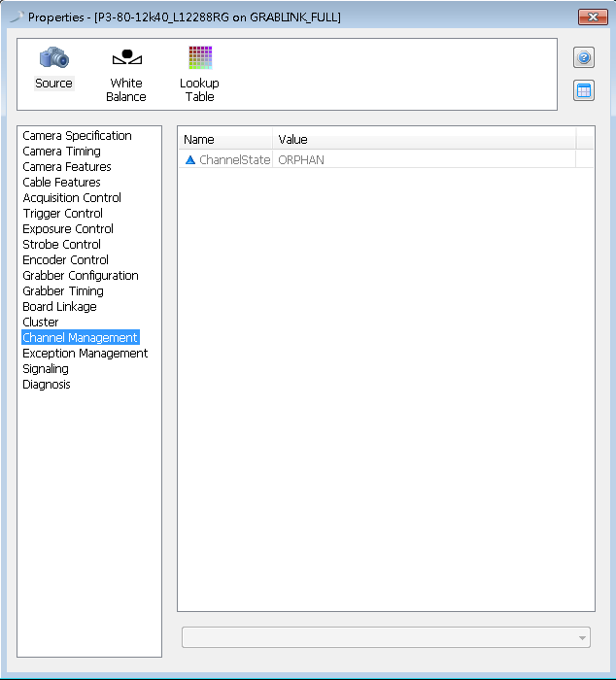This screenshot has height=680, width=616.
Task: Select Trigger Control category
Action: tap(63, 214)
